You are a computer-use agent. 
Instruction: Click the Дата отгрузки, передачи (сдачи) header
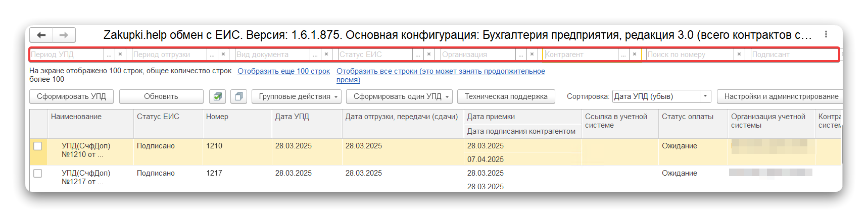pos(403,124)
